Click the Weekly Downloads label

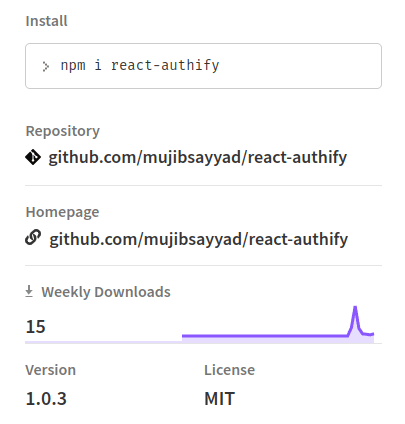(106, 292)
